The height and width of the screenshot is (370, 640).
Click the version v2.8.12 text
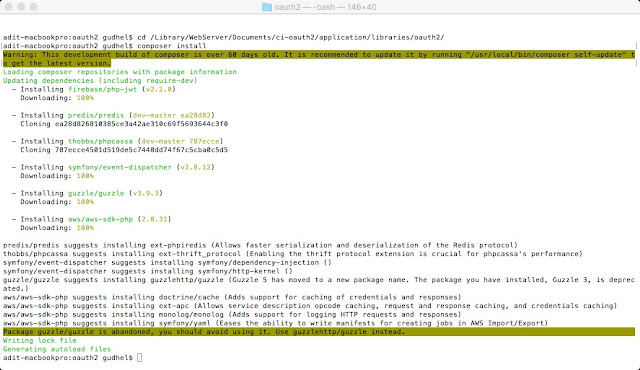coord(196,167)
